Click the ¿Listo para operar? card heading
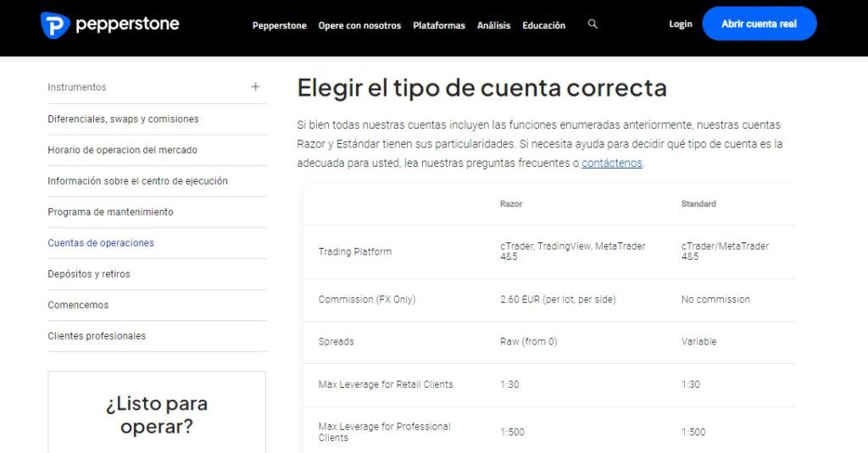The image size is (868, 453). pyautogui.click(x=157, y=415)
